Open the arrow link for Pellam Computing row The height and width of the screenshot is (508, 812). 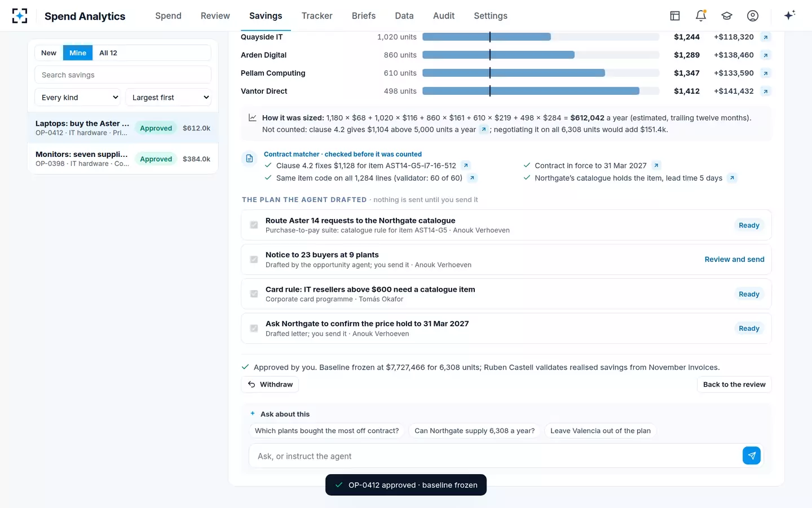click(x=765, y=73)
